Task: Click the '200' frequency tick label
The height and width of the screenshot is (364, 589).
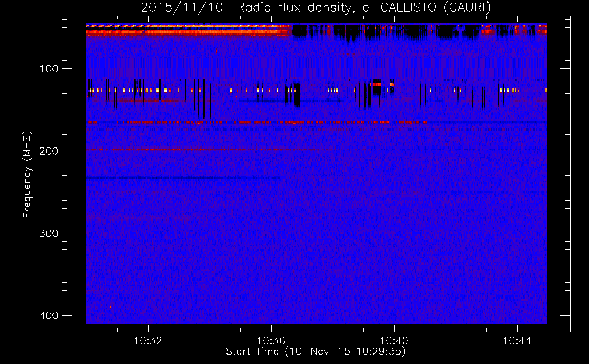Action: click(49, 151)
